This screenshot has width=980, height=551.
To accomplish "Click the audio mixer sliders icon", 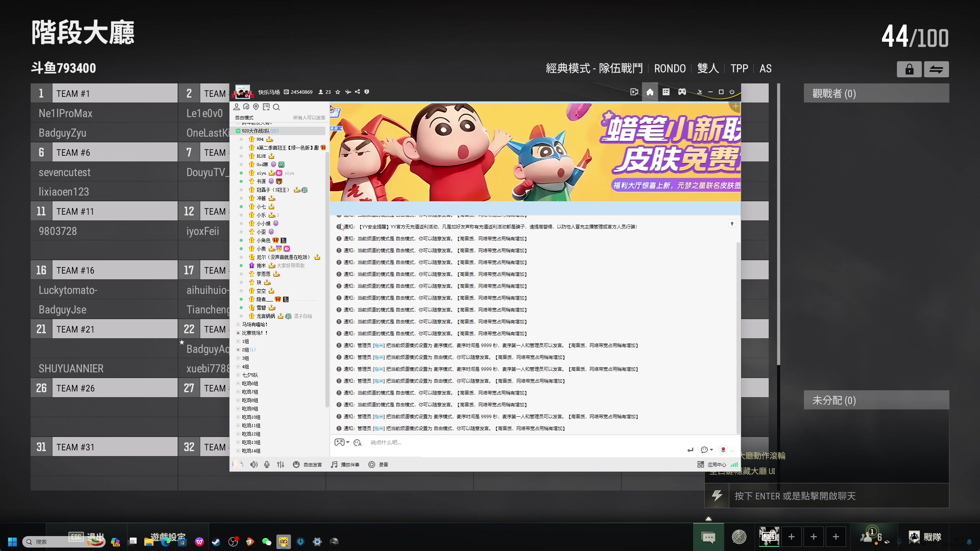I will [x=281, y=464].
